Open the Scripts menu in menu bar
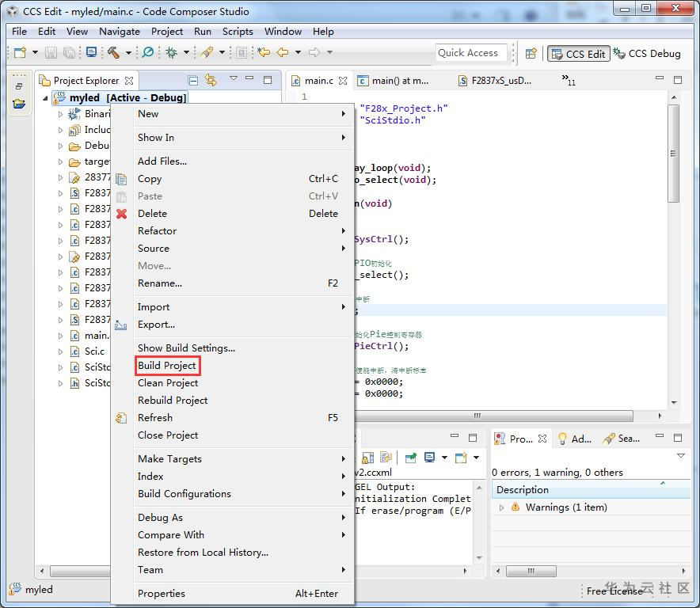The height and width of the screenshot is (608, 700). (x=238, y=32)
